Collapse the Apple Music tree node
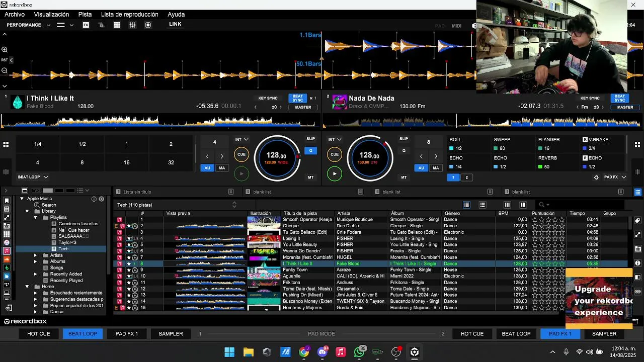Screen dimensions: 644x362 [22, 199]
